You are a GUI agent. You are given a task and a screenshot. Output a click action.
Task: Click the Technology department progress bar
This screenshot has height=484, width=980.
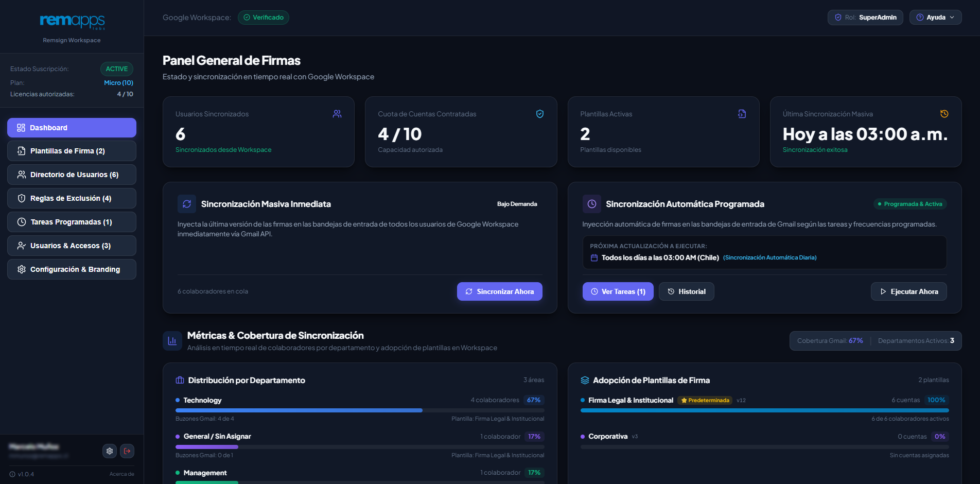click(x=360, y=410)
